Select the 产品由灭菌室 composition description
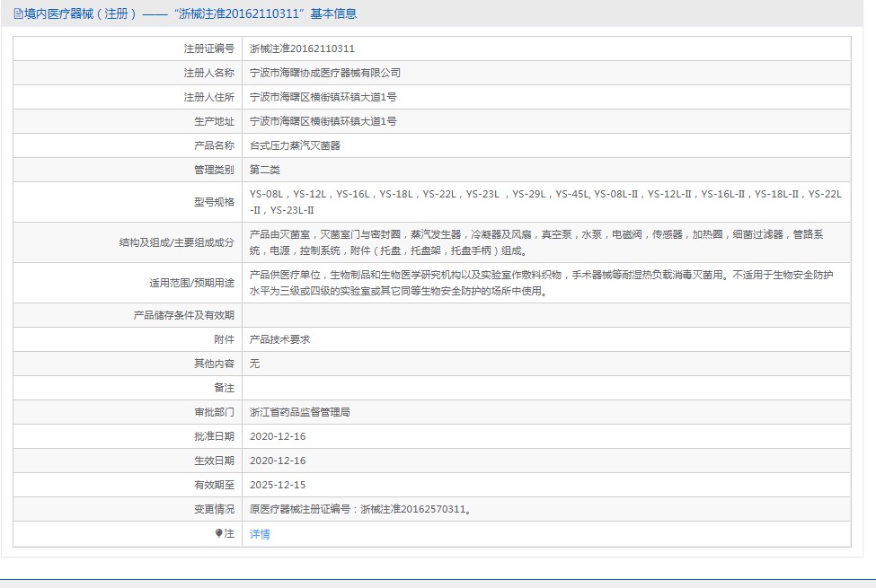The height and width of the screenshot is (588, 876). coord(536,242)
